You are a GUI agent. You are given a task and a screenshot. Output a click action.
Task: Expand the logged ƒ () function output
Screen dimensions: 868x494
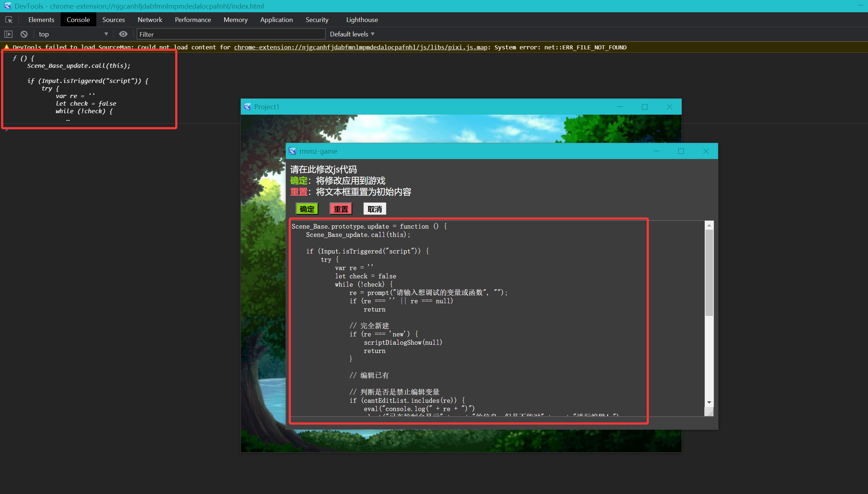point(23,58)
